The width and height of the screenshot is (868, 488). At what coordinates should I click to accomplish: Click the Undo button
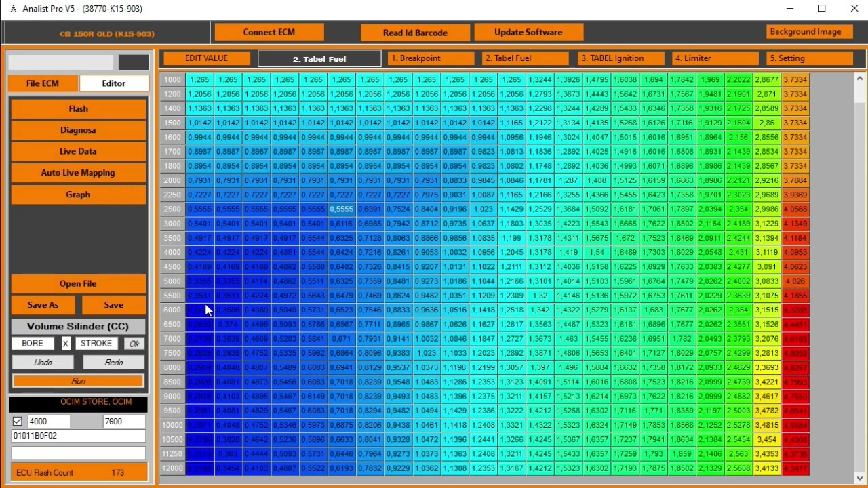43,363
